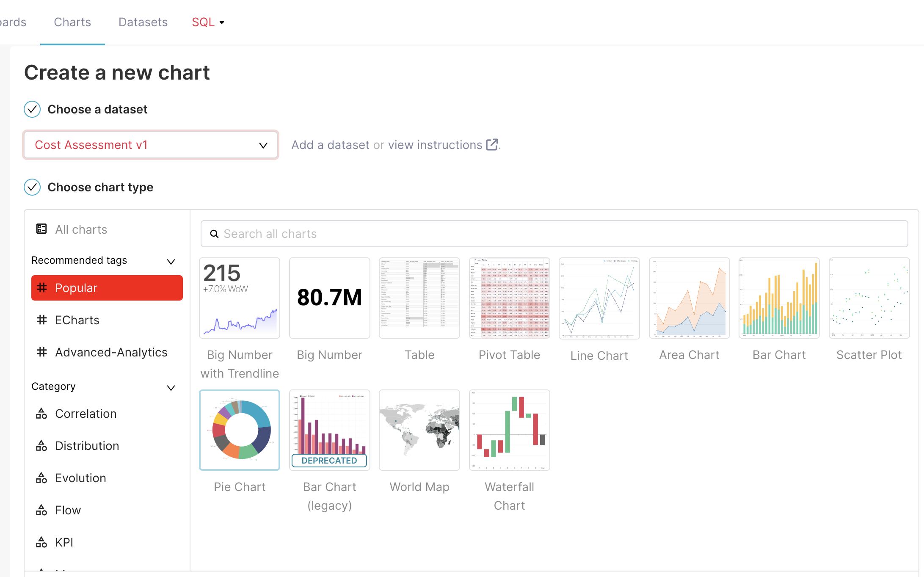Choose the Waterfall Chart thumbnail
The width and height of the screenshot is (924, 577).
click(x=509, y=430)
